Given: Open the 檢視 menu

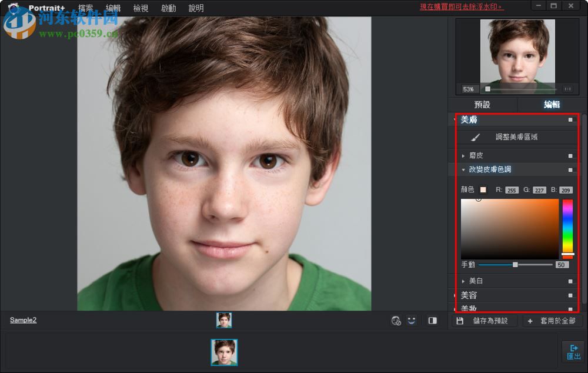Looking at the screenshot, I should click(x=140, y=8).
